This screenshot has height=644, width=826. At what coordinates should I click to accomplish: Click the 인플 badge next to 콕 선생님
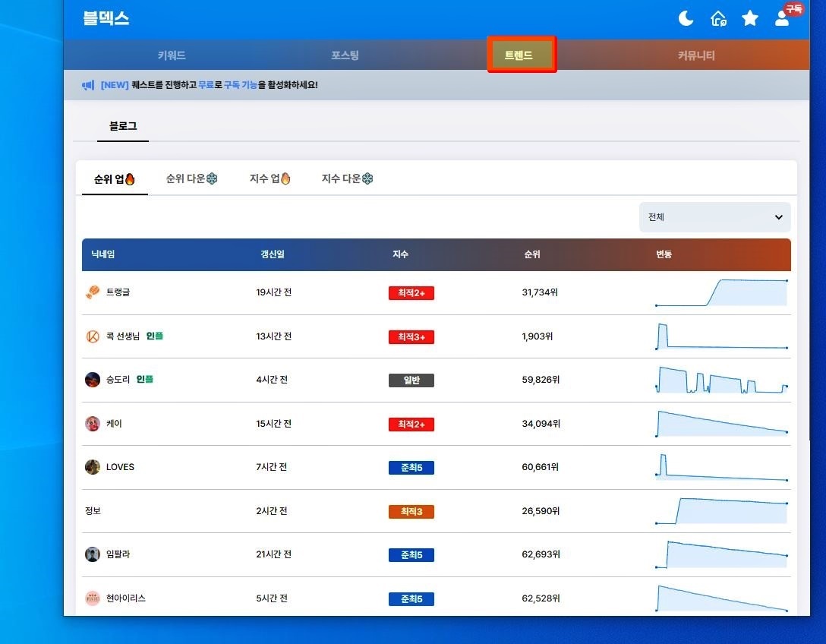click(x=154, y=336)
